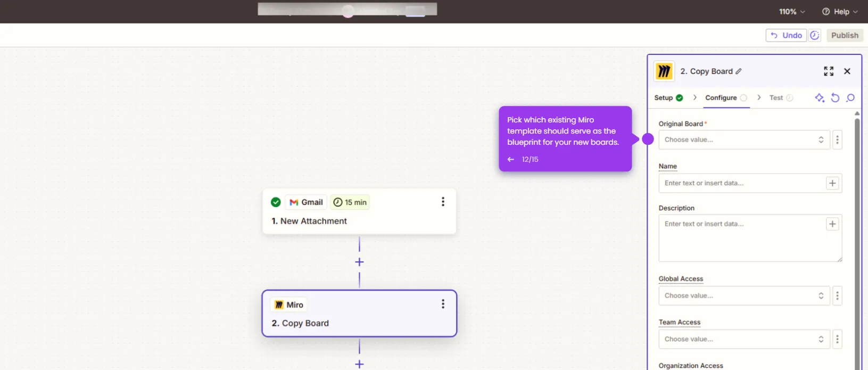Insert data with plus in Name field
The width and height of the screenshot is (868, 370).
[x=832, y=183]
